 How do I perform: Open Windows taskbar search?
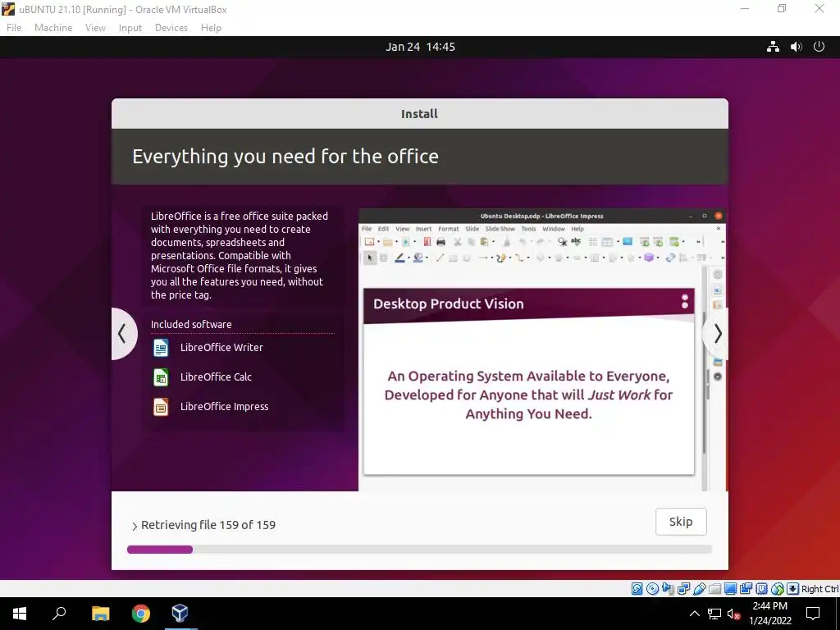59,613
